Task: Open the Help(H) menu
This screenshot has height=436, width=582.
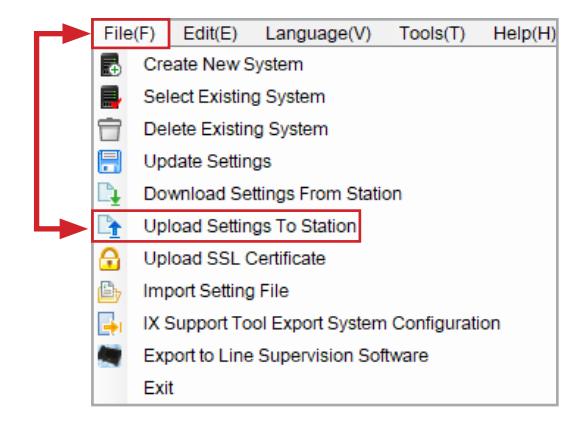Action: point(524,34)
